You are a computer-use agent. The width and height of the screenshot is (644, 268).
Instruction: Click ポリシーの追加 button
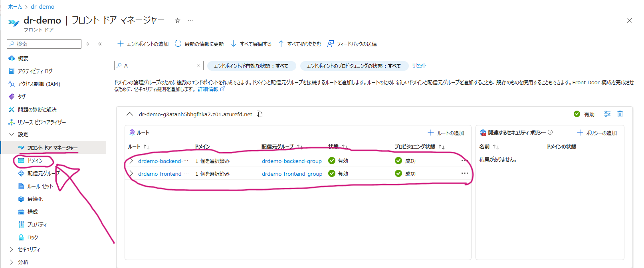pos(597,133)
